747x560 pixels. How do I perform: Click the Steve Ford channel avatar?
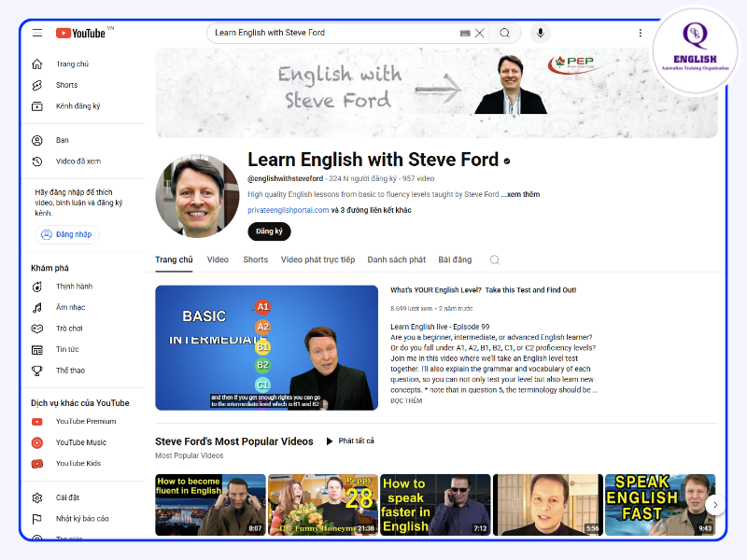[197, 196]
